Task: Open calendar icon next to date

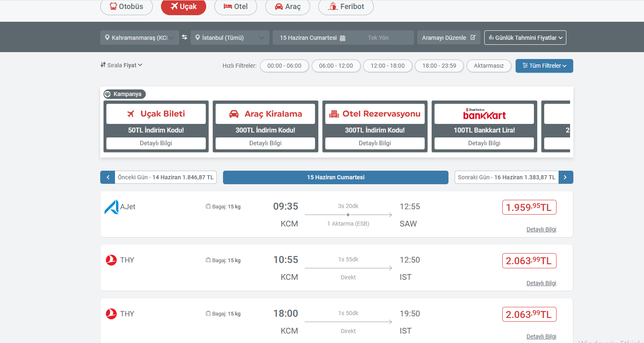Action: (x=343, y=38)
